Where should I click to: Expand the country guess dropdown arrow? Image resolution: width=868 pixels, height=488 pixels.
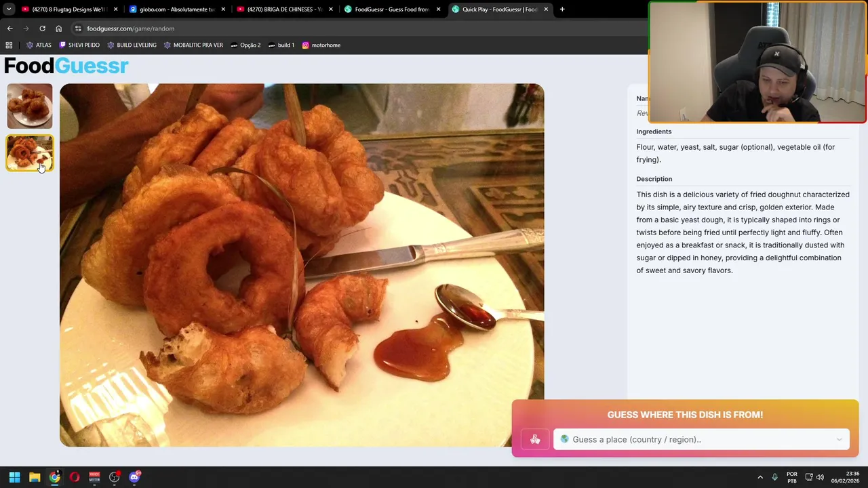click(x=839, y=439)
